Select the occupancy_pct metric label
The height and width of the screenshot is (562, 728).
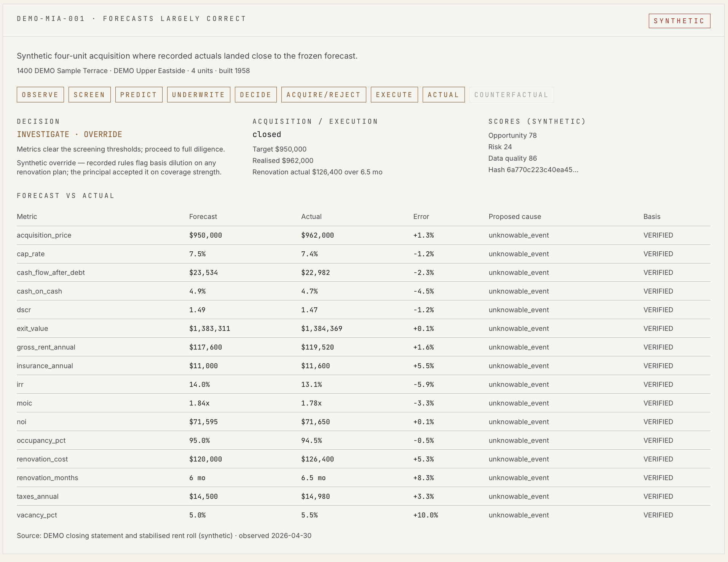41,441
